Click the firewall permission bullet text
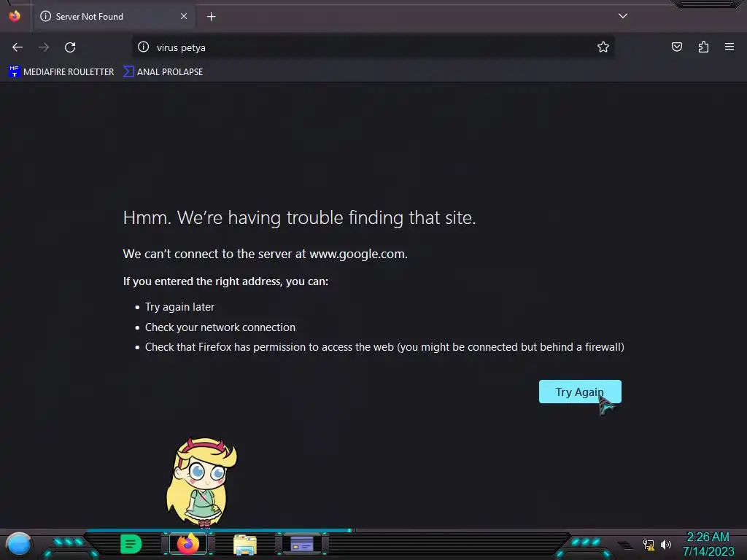 pos(384,347)
